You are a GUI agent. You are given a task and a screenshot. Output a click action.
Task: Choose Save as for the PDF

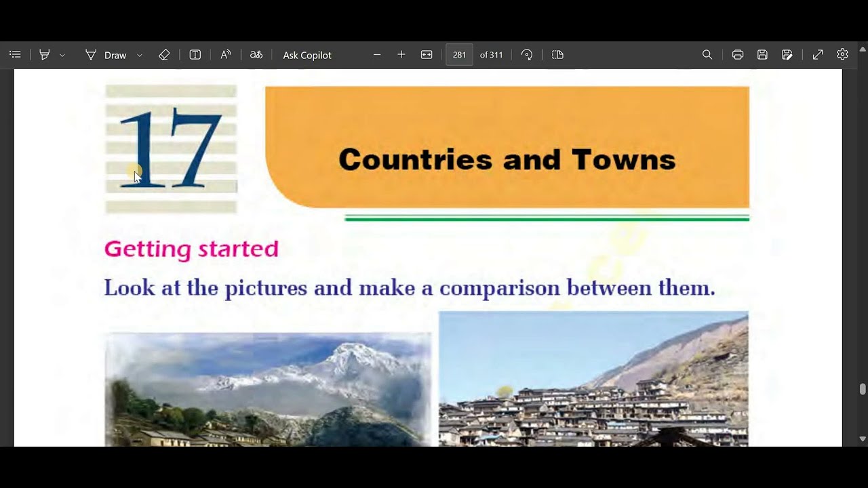[787, 55]
